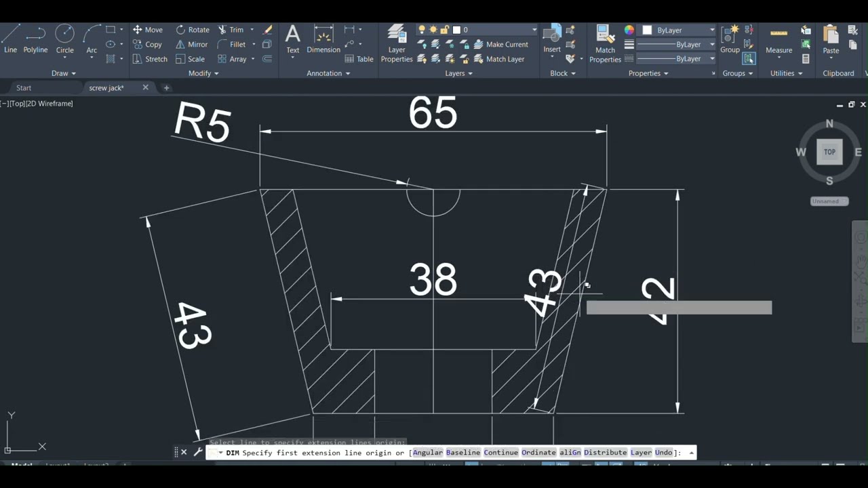This screenshot has width=868, height=488.
Task: Click Make Current layer button
Action: coord(500,45)
